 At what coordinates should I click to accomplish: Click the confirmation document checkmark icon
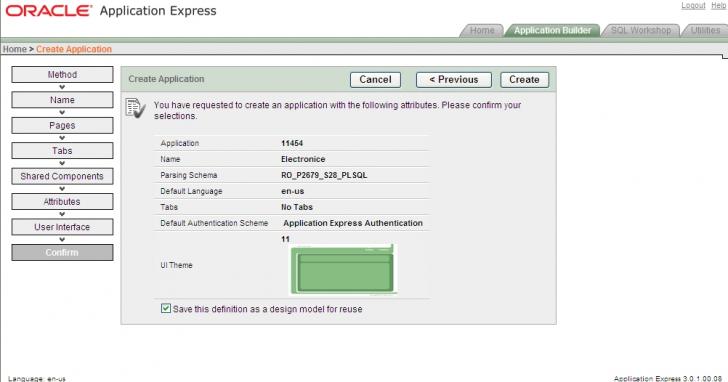coord(136,109)
